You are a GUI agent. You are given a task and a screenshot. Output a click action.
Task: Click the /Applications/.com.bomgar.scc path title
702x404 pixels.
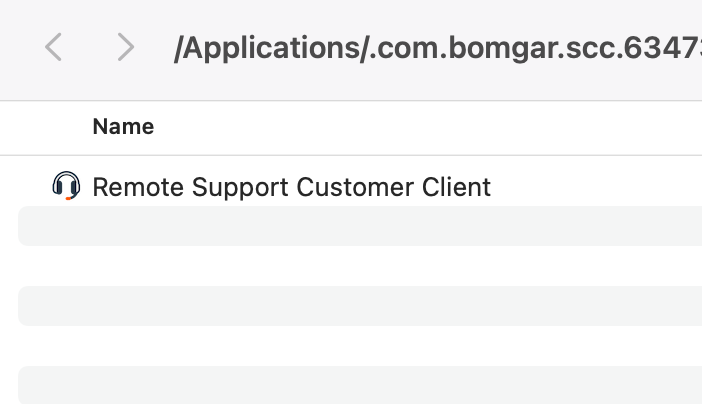click(x=438, y=48)
